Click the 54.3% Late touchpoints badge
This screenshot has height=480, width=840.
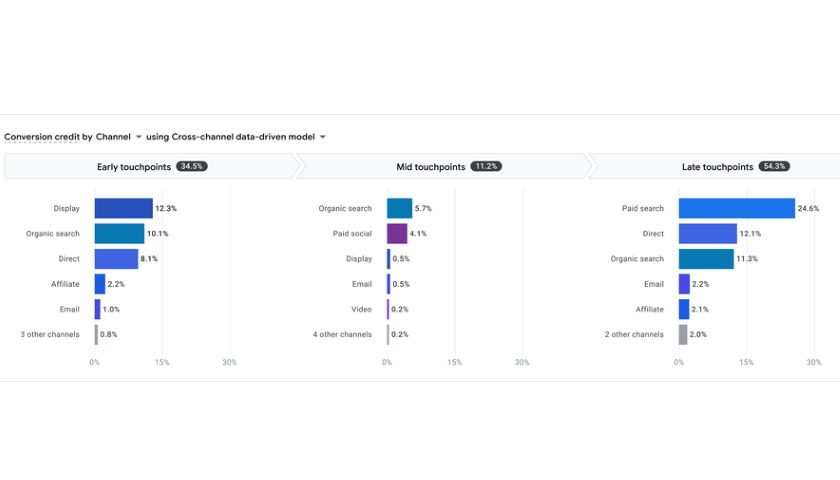click(774, 166)
